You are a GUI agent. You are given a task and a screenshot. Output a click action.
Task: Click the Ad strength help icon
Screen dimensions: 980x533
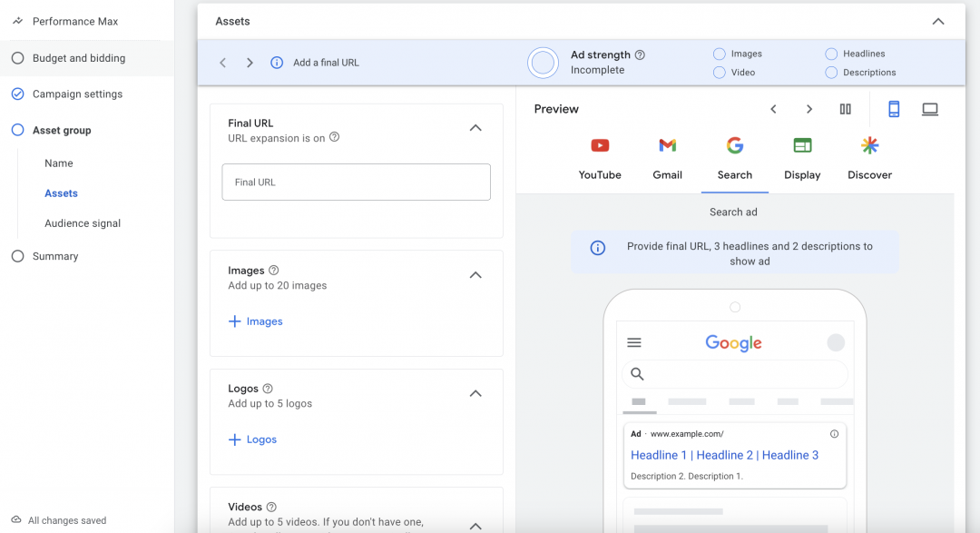tap(640, 54)
